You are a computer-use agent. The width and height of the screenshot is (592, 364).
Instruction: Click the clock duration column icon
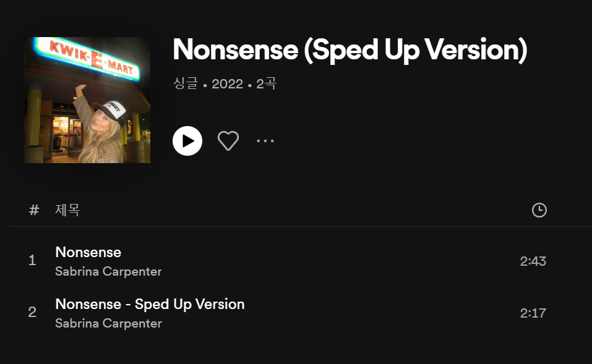coord(539,210)
